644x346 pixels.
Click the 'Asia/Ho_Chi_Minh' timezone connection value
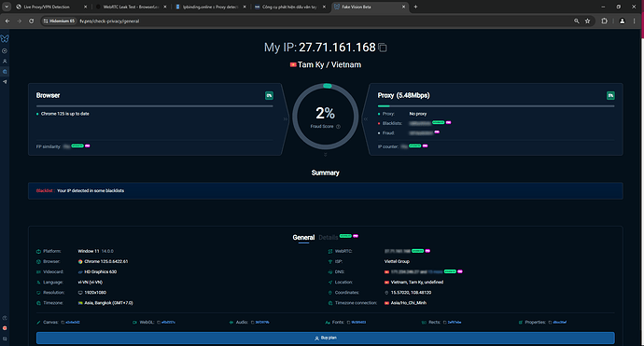408,303
